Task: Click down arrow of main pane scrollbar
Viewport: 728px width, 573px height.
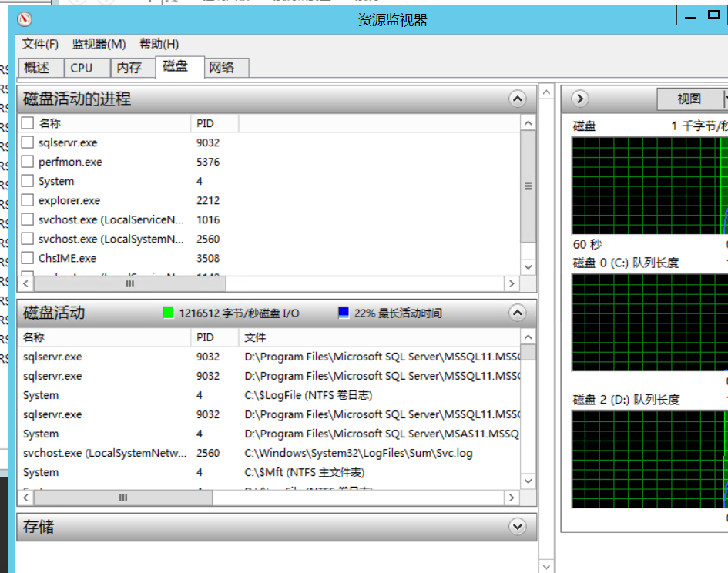Action: pos(546,567)
